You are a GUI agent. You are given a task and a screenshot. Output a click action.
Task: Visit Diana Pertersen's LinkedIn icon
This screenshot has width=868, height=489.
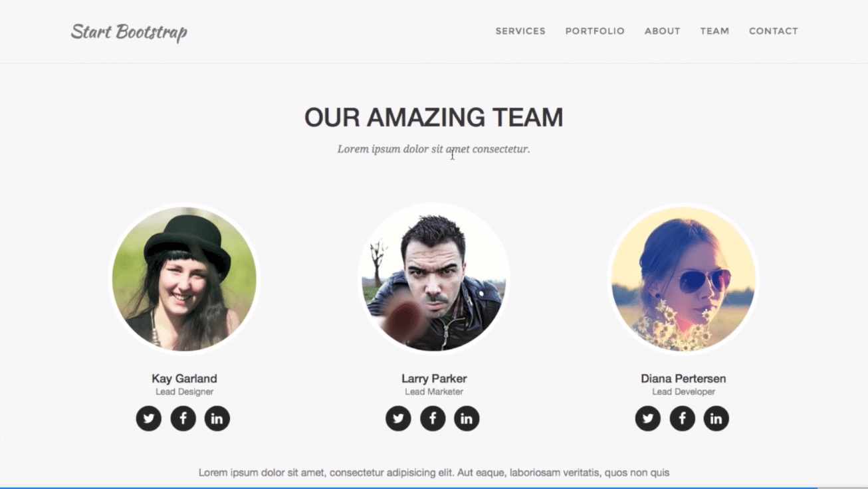tap(716, 419)
